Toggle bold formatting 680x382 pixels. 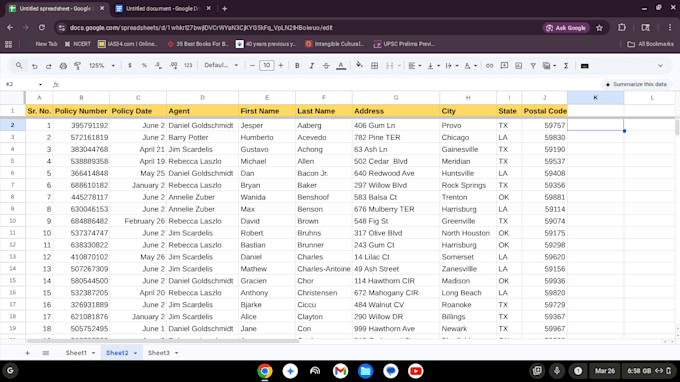297,66
